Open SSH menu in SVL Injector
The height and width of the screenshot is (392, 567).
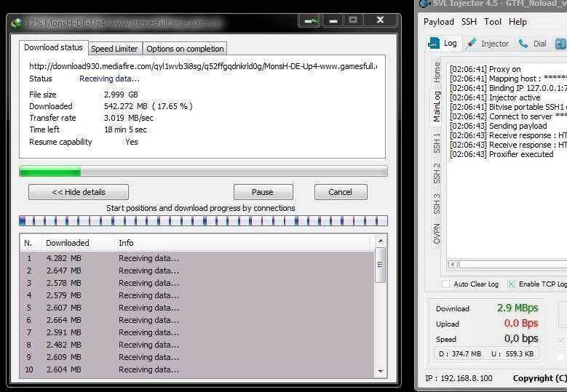(x=469, y=22)
